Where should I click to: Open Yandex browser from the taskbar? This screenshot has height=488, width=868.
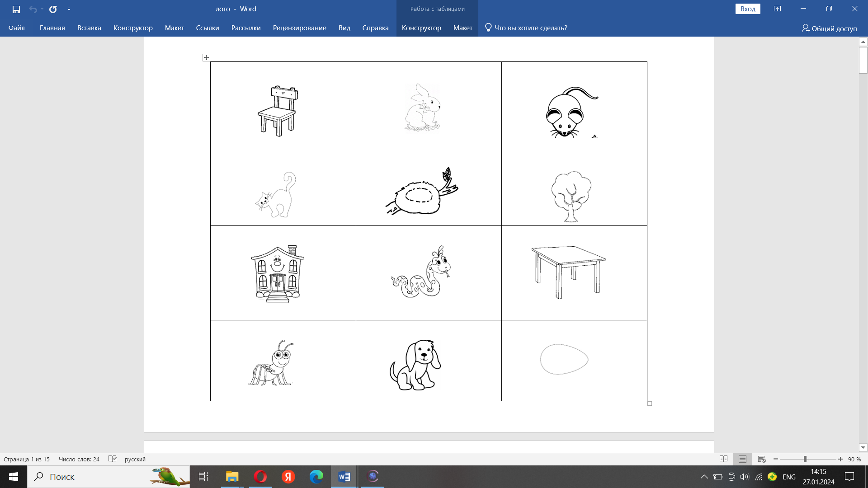pos(288,477)
